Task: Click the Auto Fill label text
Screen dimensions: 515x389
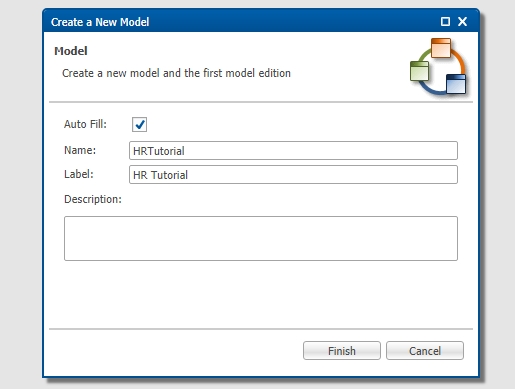Action: (85, 124)
